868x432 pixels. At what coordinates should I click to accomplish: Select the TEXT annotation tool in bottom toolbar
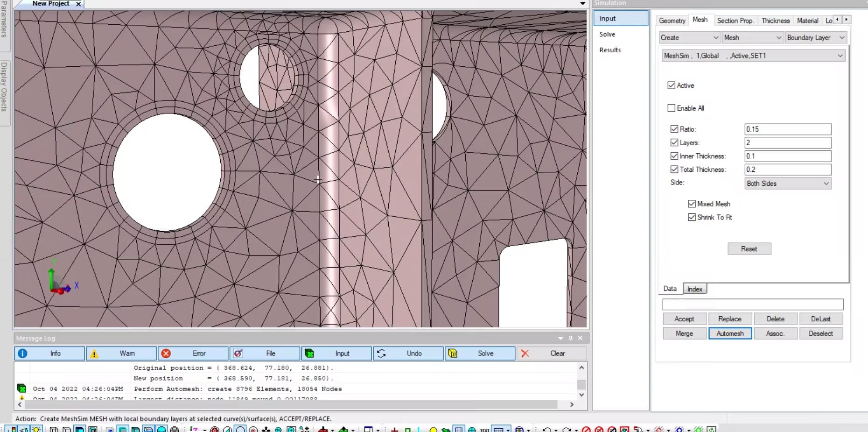click(x=485, y=430)
